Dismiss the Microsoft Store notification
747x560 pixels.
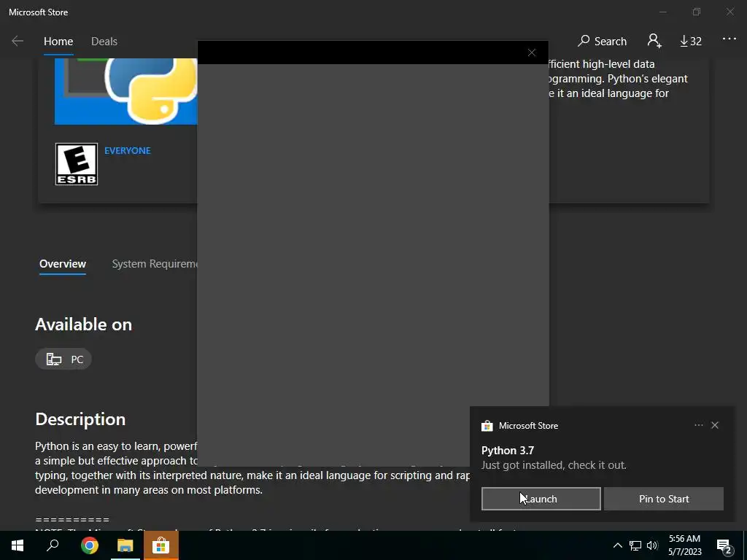pyautogui.click(x=715, y=425)
